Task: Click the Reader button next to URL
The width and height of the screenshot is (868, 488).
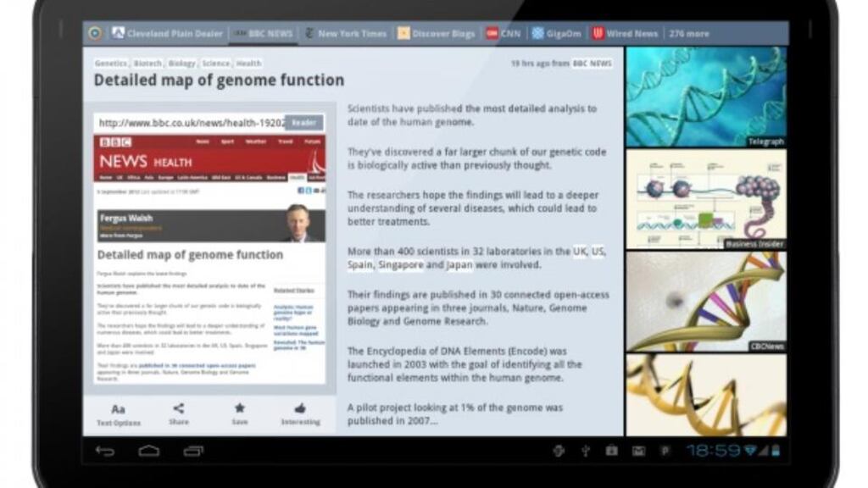Action: coord(303,123)
